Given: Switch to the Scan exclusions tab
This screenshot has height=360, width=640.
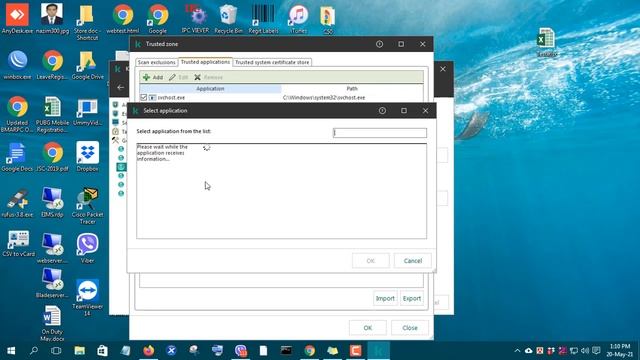Looking at the screenshot, I should click(156, 62).
